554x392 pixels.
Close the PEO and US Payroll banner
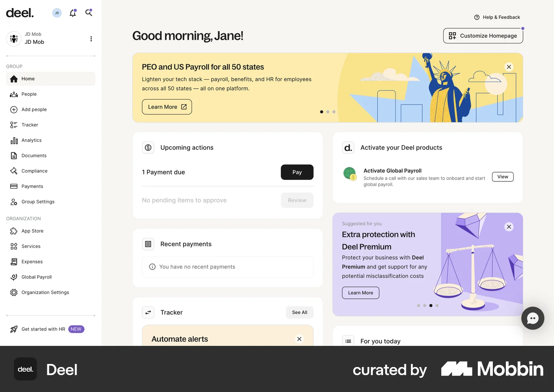[x=509, y=67]
